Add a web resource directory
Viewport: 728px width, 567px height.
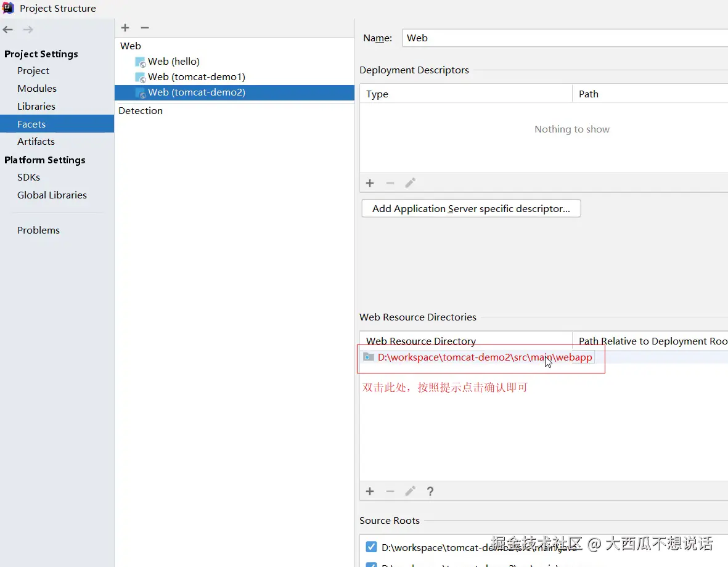(x=370, y=491)
